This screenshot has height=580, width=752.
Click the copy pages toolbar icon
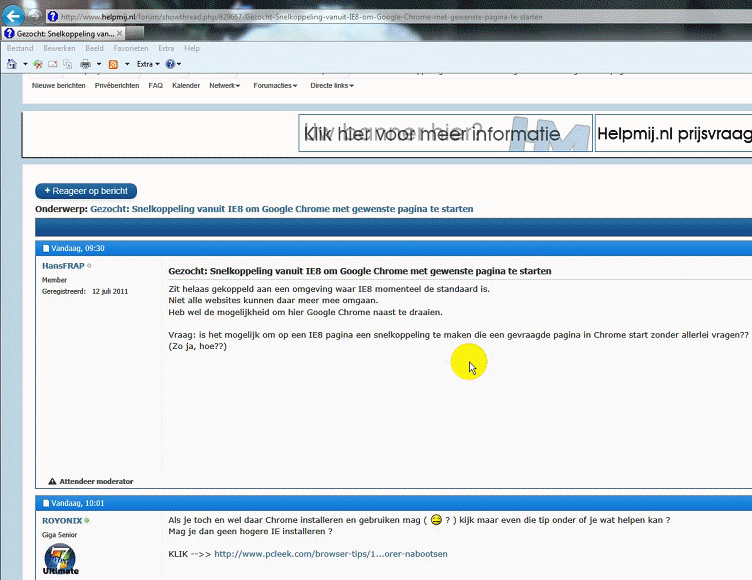(x=68, y=64)
